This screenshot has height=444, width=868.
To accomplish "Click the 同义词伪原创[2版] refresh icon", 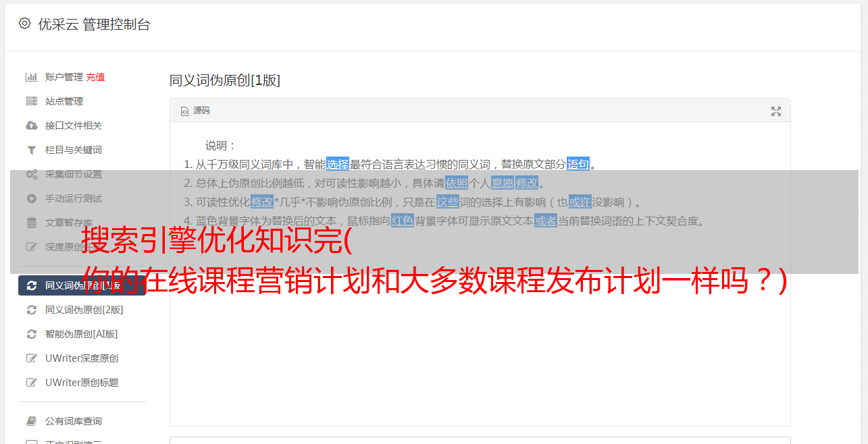I will click(x=31, y=310).
